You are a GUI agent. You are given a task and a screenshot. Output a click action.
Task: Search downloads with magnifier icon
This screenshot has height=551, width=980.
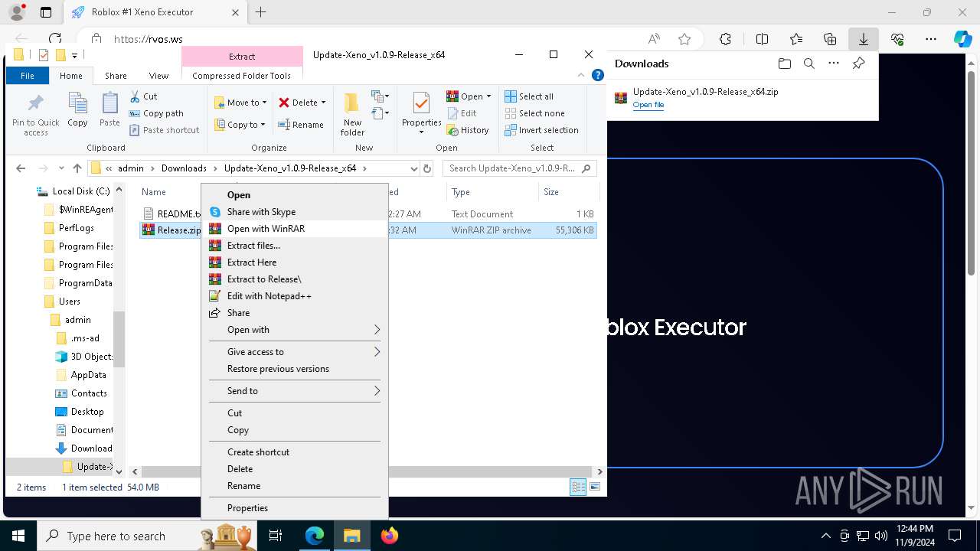click(808, 64)
